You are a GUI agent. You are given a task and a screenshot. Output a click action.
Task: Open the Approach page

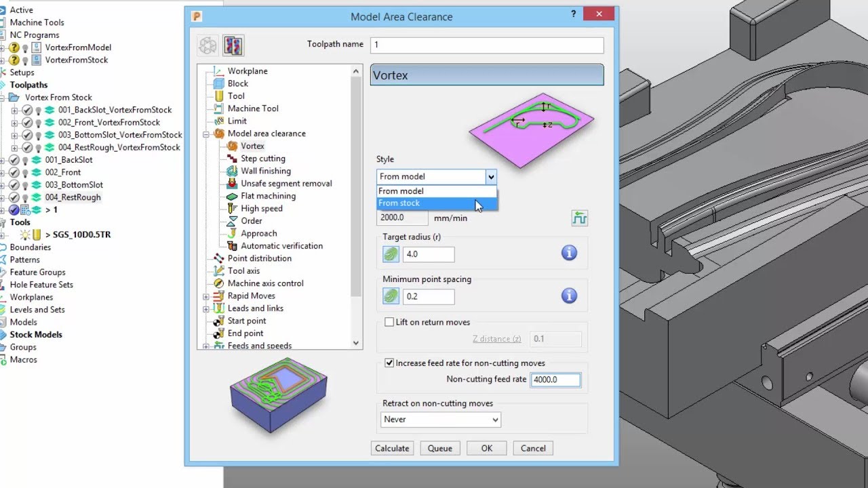coord(259,233)
